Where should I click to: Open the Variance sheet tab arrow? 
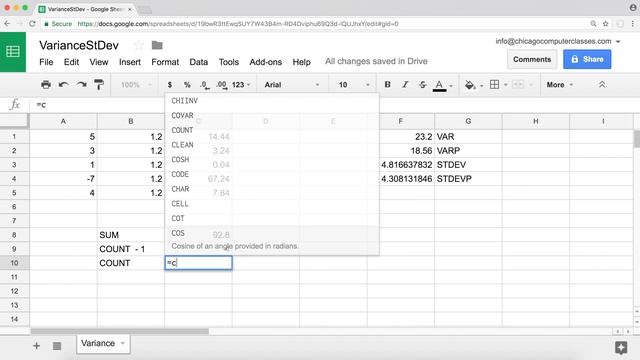tap(122, 343)
